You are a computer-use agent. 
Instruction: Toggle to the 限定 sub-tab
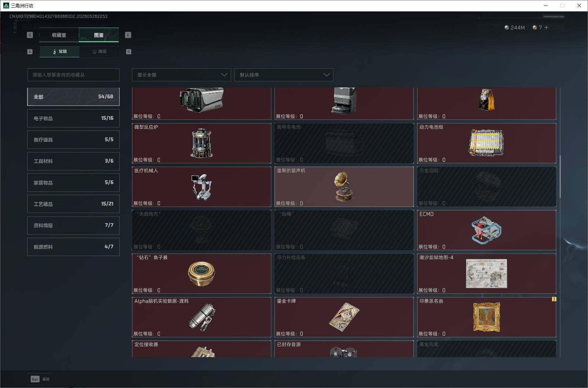click(x=99, y=51)
